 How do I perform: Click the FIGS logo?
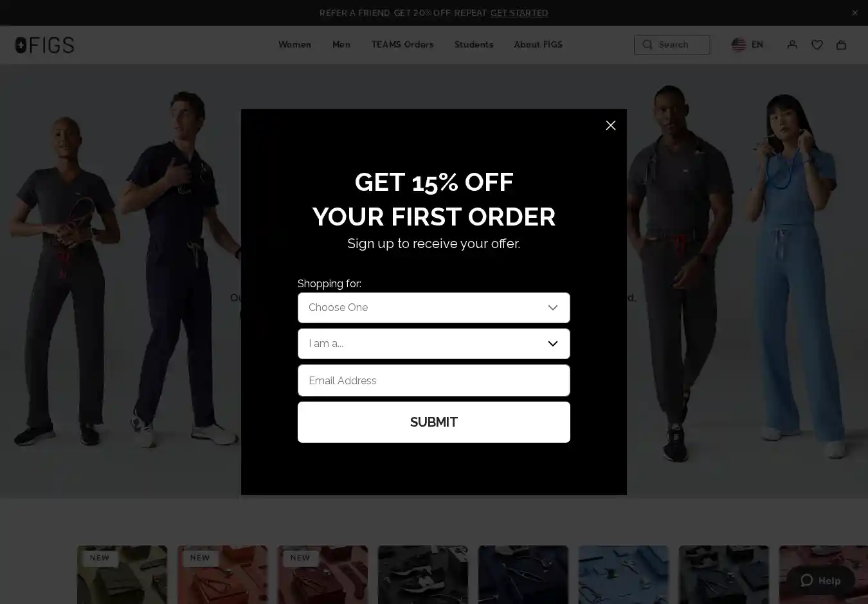(x=44, y=45)
